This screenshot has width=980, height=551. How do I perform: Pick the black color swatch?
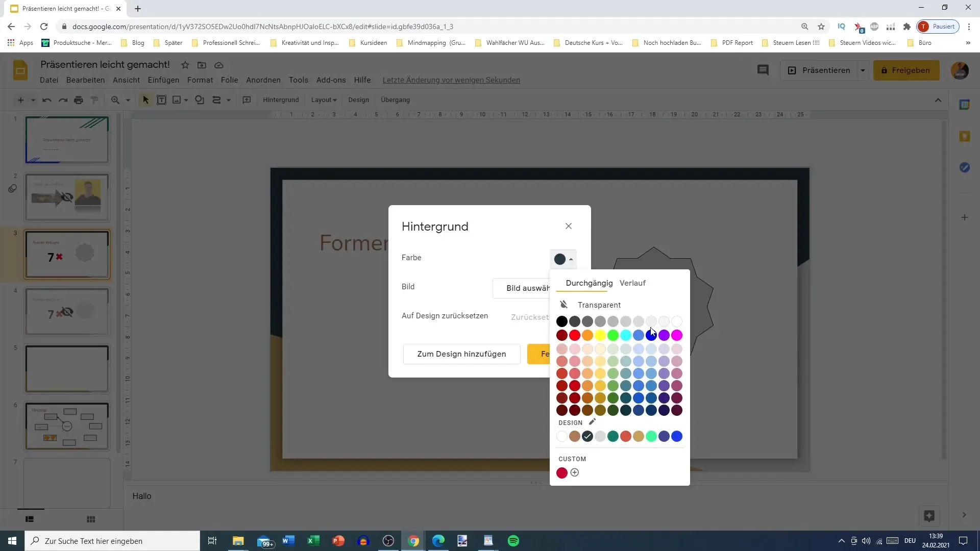[x=561, y=321]
